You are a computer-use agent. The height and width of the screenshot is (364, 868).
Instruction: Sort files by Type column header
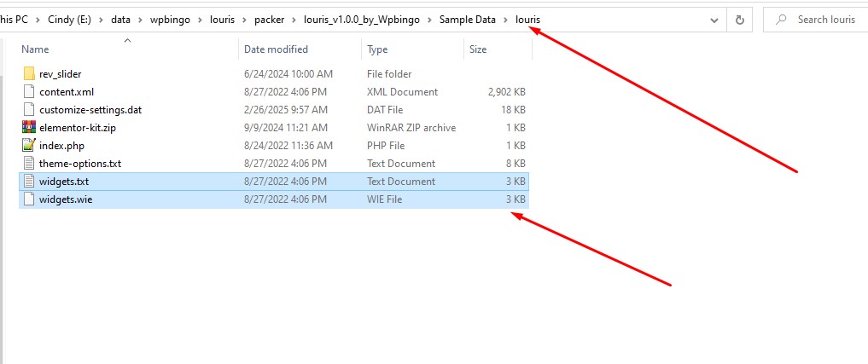pos(377,49)
